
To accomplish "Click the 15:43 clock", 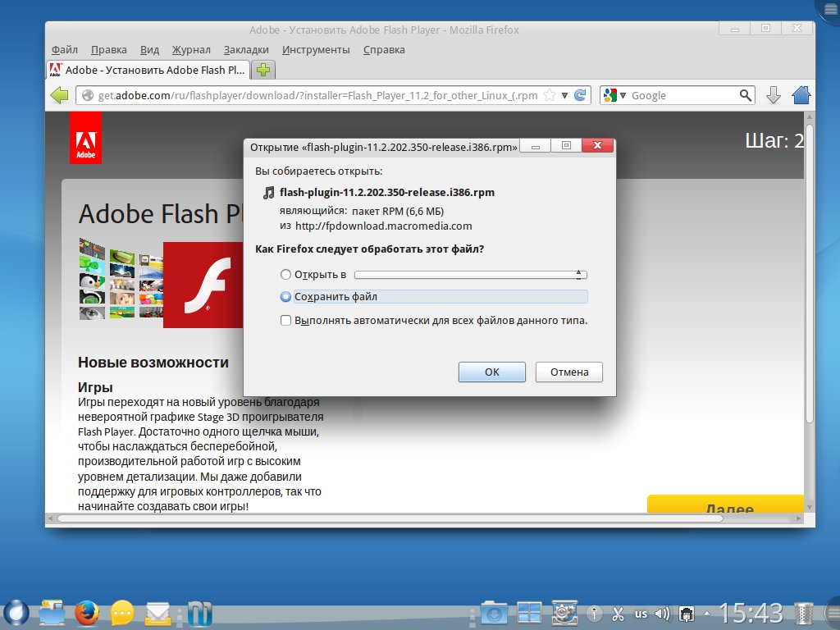I will [751, 612].
